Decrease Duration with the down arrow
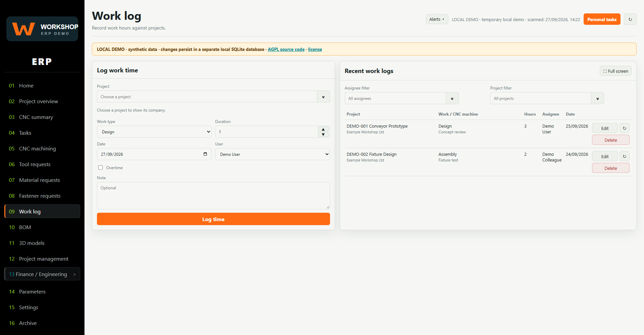 (323, 134)
